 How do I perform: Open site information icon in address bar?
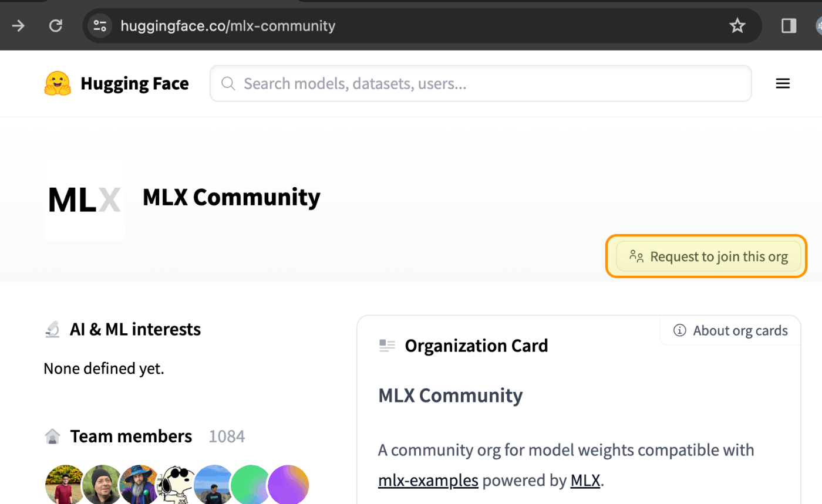(100, 26)
